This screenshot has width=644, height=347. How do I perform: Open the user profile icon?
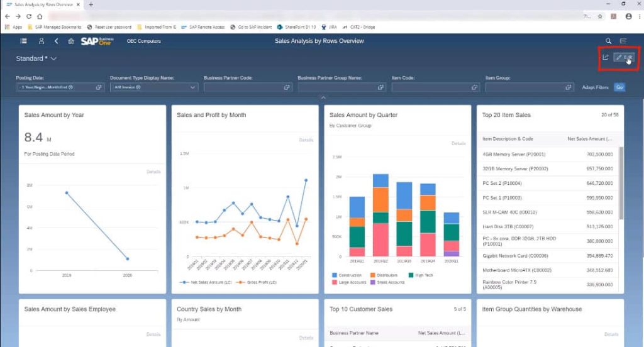[x=41, y=41]
